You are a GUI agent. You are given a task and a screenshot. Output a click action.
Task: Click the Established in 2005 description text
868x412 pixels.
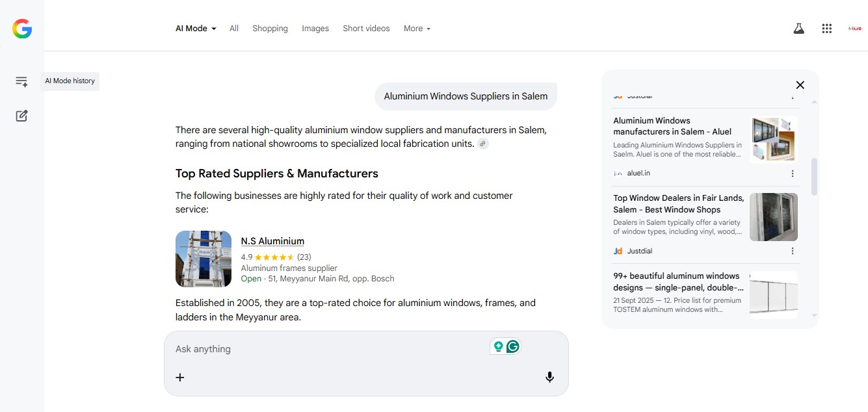[356, 310]
